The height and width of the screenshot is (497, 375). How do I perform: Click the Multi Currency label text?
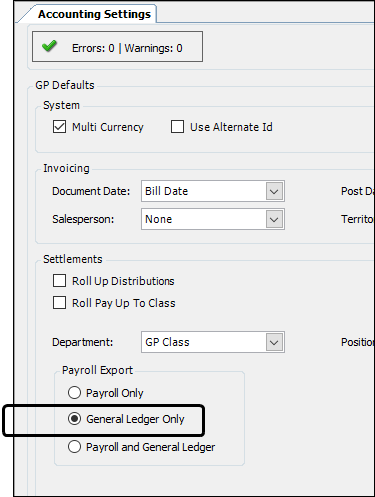[x=108, y=127]
